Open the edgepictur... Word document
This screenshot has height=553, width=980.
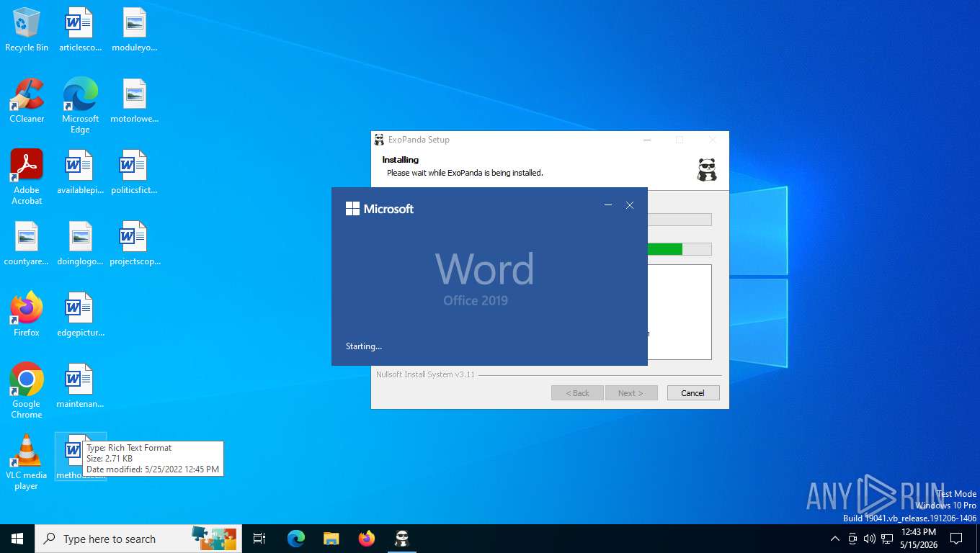point(80,315)
